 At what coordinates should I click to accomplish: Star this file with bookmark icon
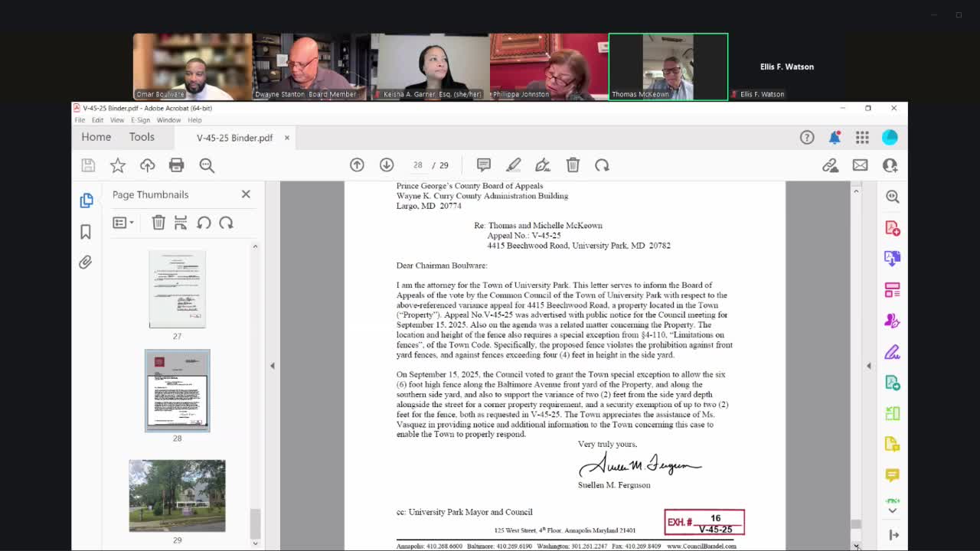pyautogui.click(x=118, y=165)
